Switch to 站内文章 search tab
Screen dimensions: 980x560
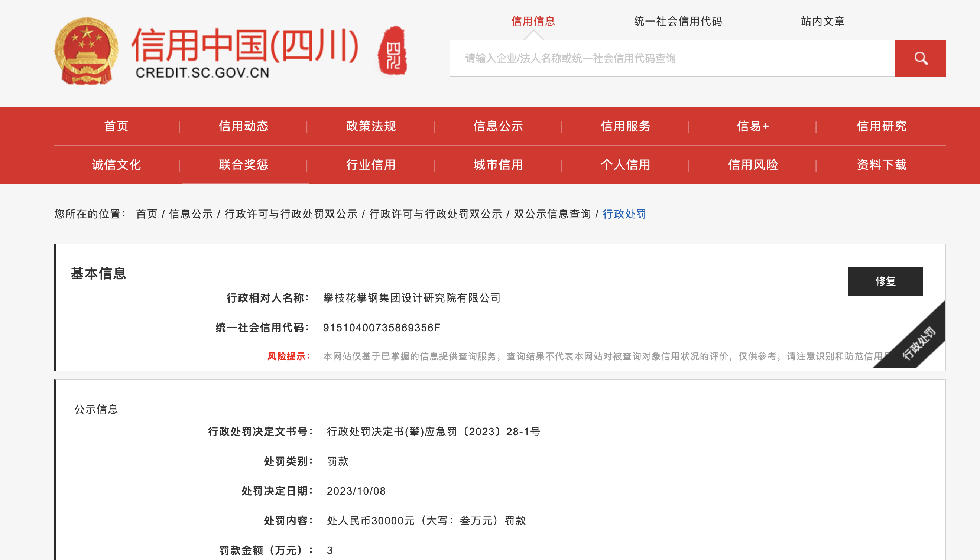point(822,21)
